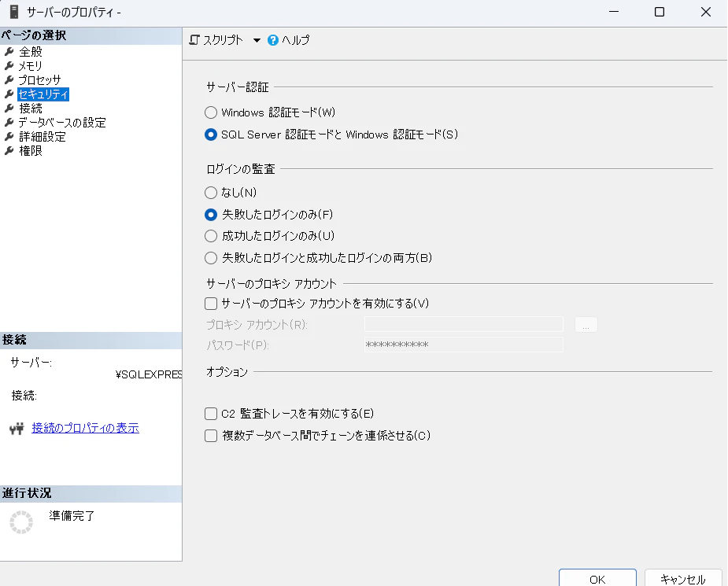This screenshot has width=728, height=586.
Task: Click the wrench icon beside 詳細設定
Action: [9, 136]
